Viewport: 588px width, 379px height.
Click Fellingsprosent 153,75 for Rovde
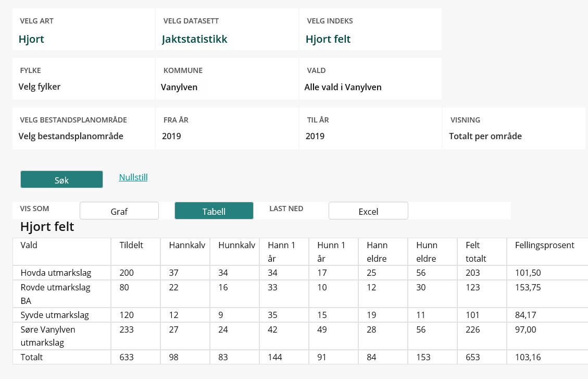[528, 287]
